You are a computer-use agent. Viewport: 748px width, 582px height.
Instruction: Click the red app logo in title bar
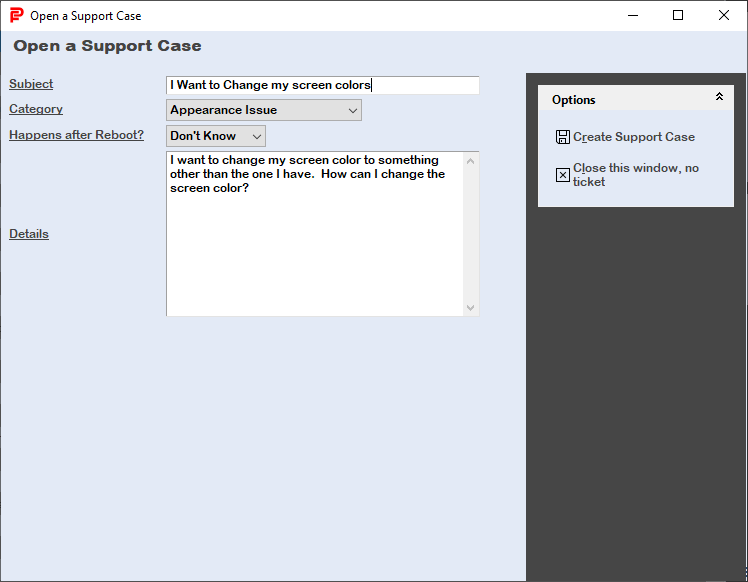(x=16, y=15)
